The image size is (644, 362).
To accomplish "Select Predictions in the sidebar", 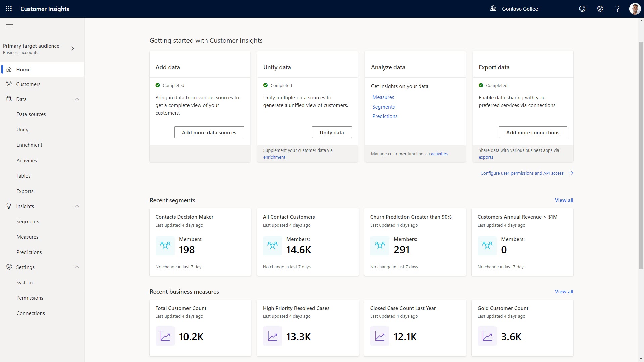I will (x=29, y=252).
